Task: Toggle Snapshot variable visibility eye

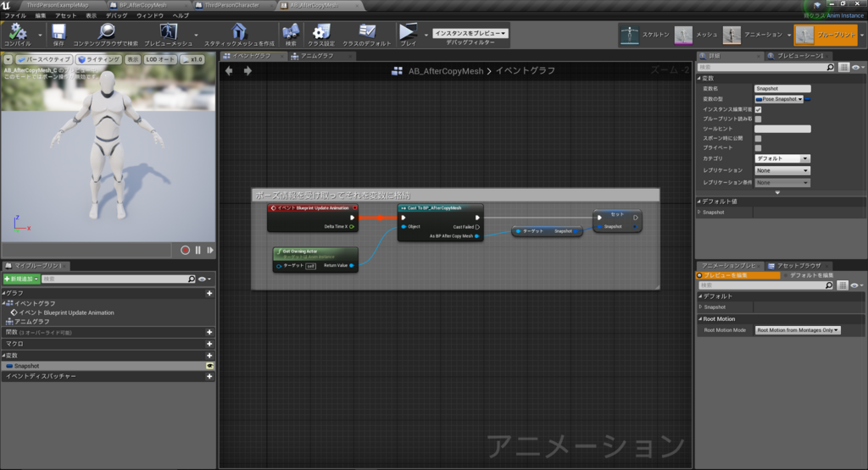Action: coord(210,366)
